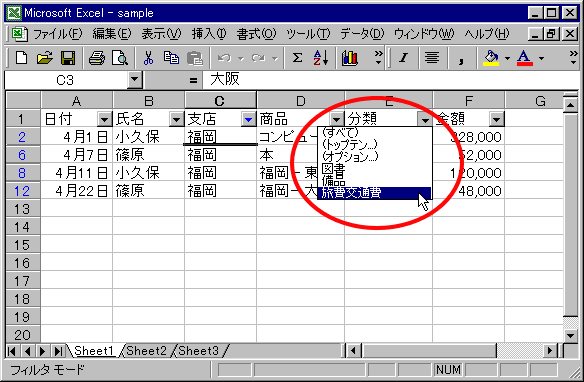
Task: Open Print Preview icon
Action: [120, 58]
